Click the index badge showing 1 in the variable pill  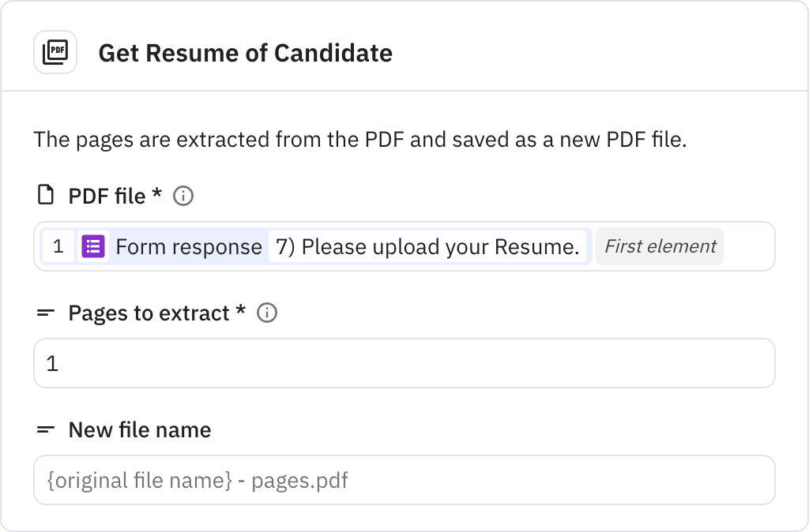(59, 246)
